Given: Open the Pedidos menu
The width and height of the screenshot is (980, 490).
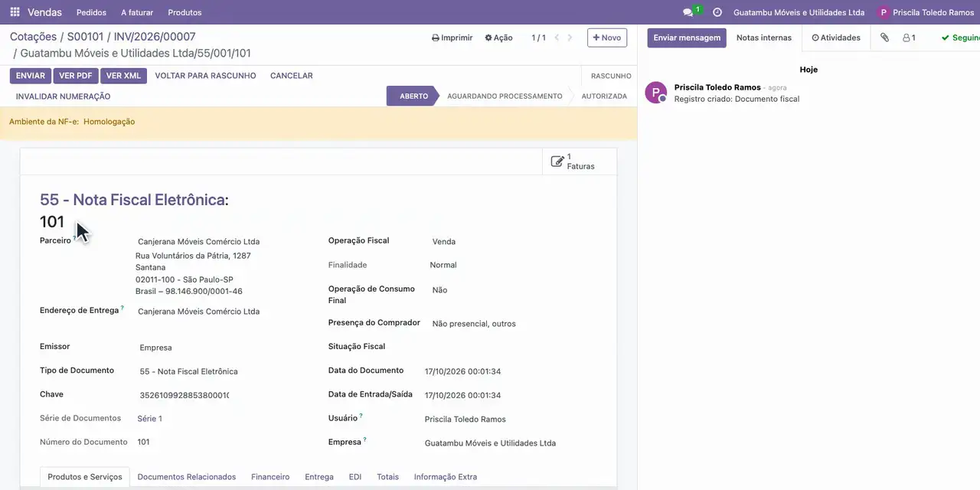Looking at the screenshot, I should coord(92,12).
